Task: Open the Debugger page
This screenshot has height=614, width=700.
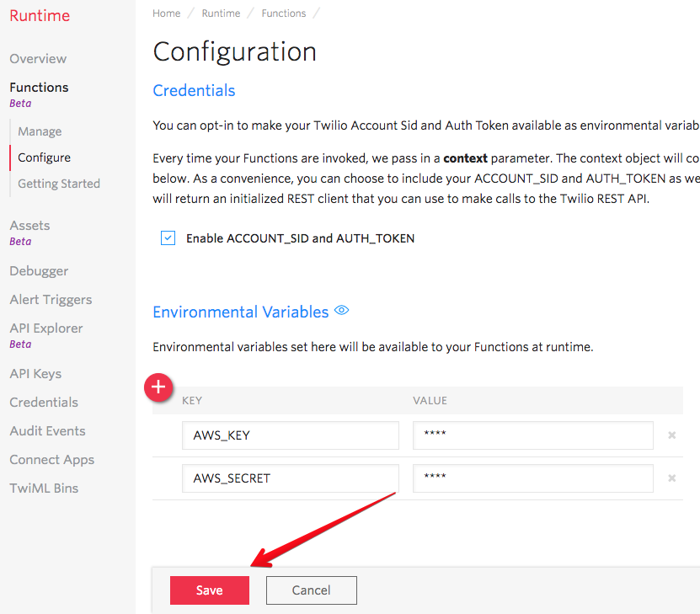Action: (39, 271)
